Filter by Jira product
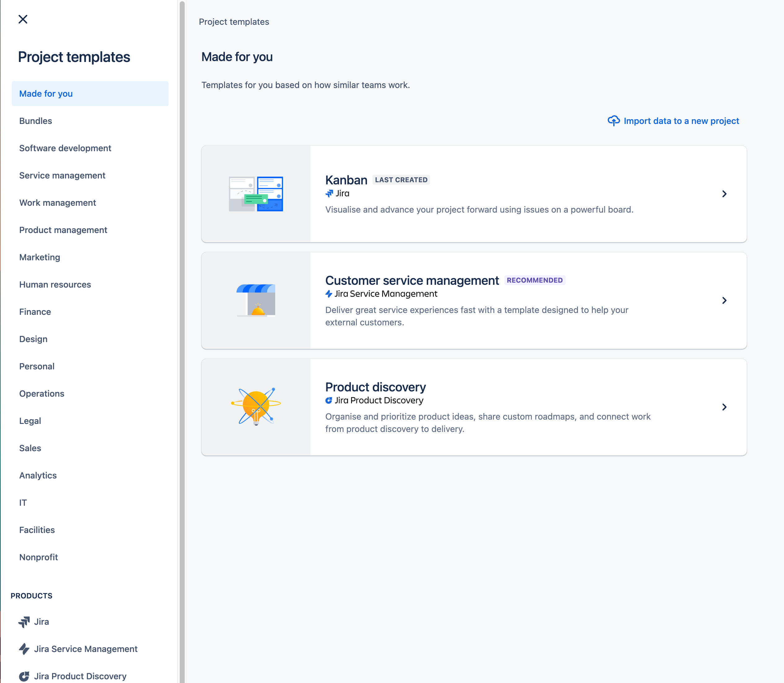Image resolution: width=784 pixels, height=683 pixels. [90, 622]
